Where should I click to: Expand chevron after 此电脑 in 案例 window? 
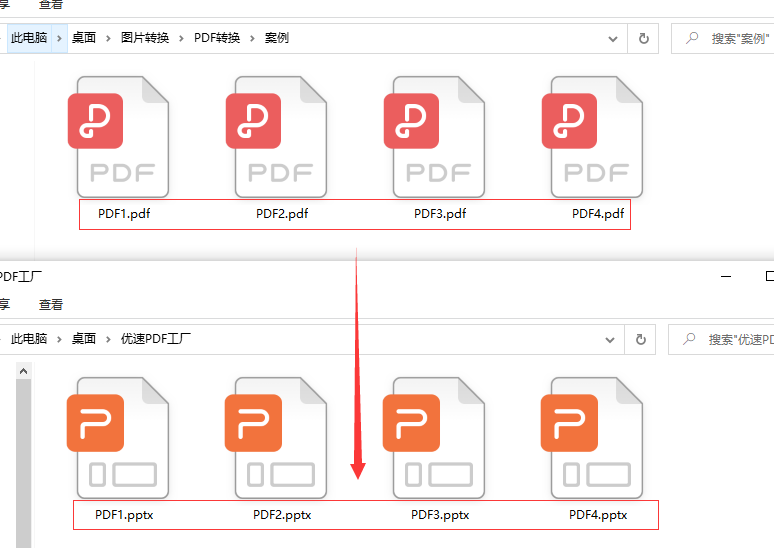pyautogui.click(x=59, y=39)
